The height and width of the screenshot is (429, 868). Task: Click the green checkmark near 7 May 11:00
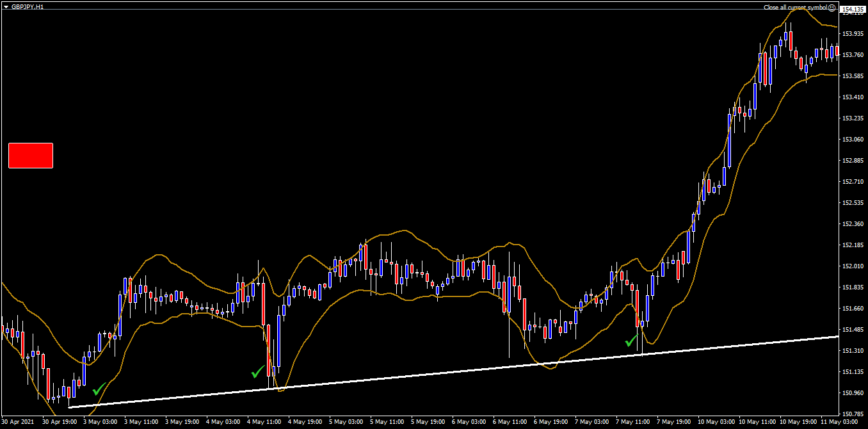632,341
